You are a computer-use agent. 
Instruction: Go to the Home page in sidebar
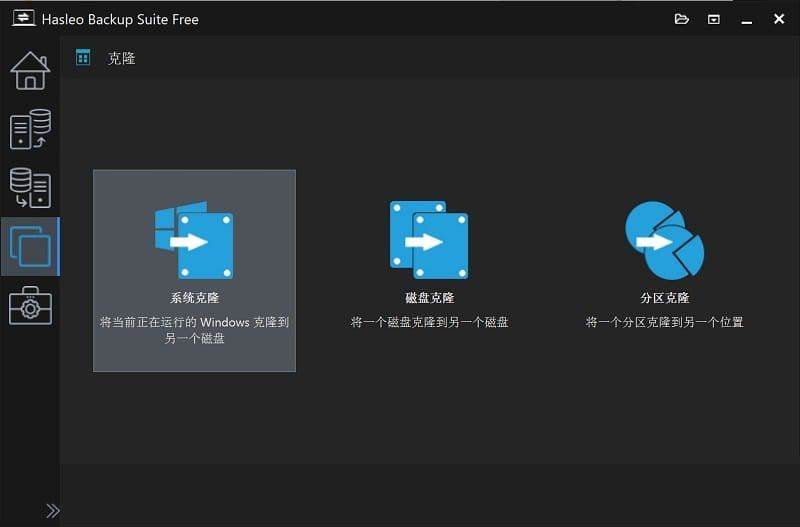pos(30,71)
